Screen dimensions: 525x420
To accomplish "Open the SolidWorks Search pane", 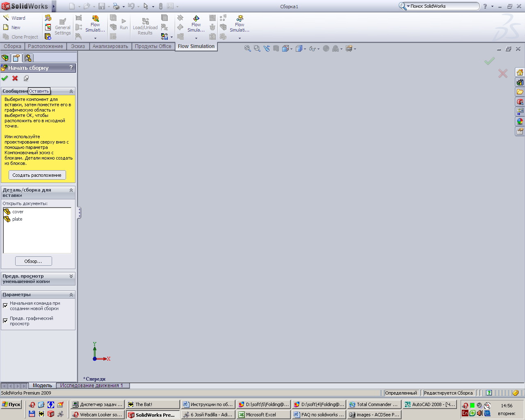I will [x=520, y=102].
